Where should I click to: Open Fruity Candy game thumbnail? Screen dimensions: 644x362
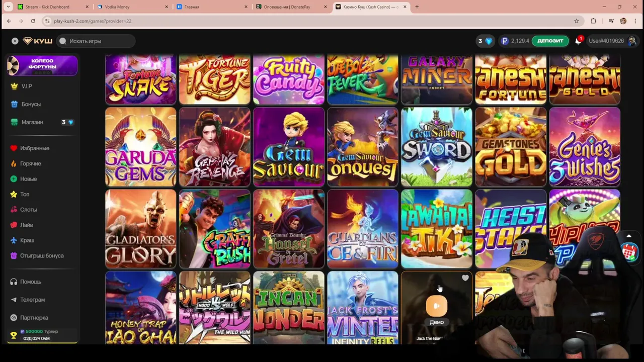289,80
